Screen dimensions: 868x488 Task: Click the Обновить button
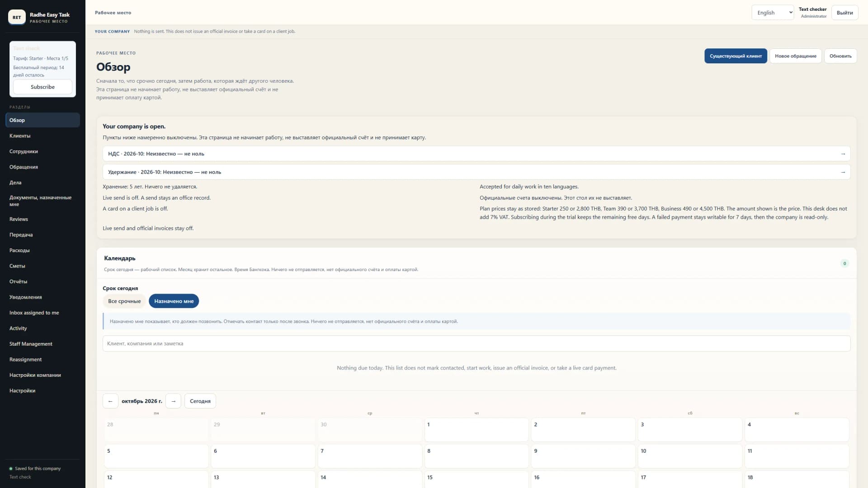(840, 56)
